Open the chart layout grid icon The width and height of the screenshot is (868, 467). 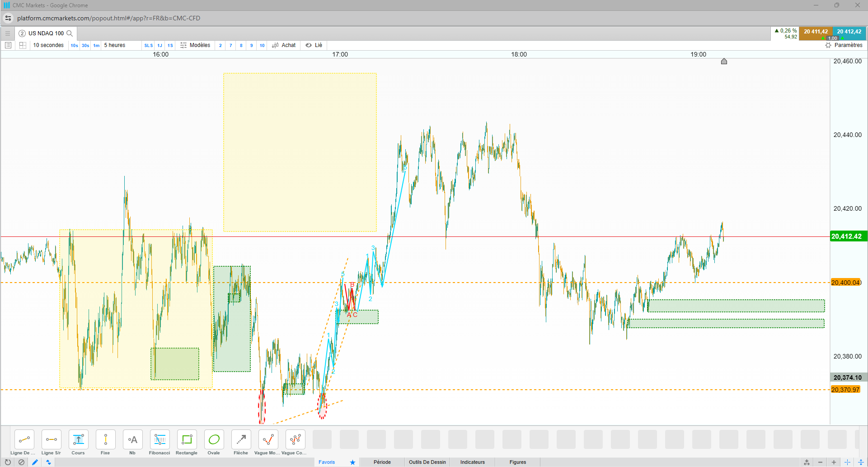tap(23, 45)
